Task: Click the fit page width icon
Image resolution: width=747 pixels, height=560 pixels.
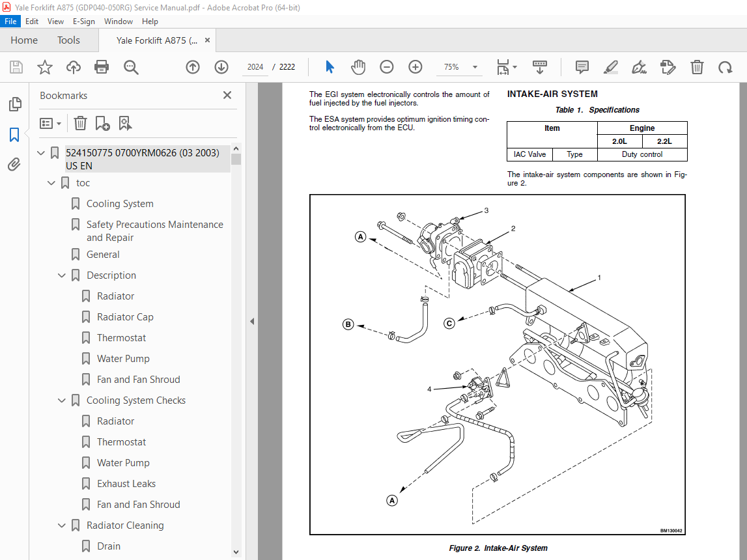Action: click(x=503, y=67)
